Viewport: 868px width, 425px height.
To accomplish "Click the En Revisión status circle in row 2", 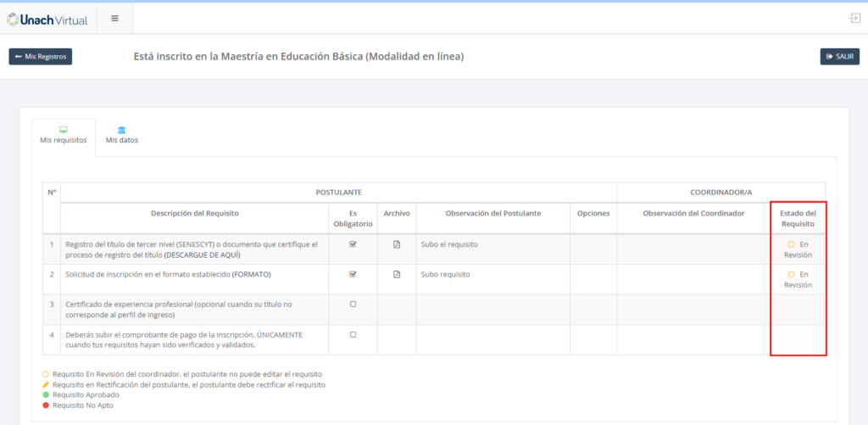I will [791, 274].
